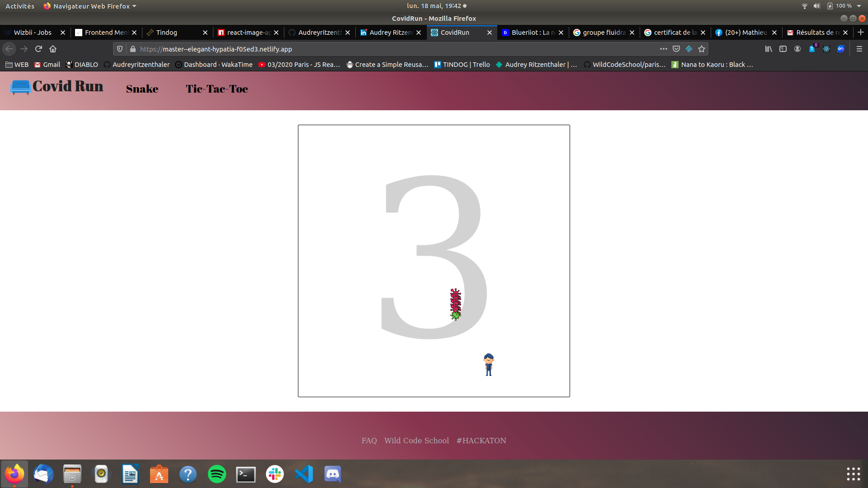Image resolution: width=868 pixels, height=488 pixels.
Task: Close the CovidRun tab
Action: (x=489, y=33)
